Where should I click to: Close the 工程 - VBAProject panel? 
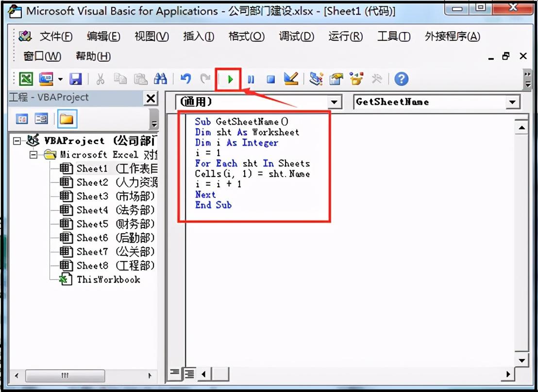[x=151, y=98]
